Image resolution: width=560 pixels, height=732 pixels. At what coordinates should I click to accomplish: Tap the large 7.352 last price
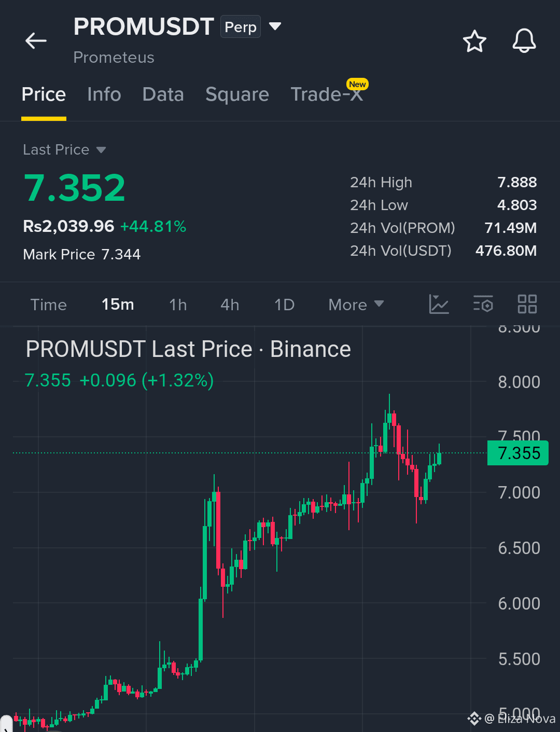pos(75,188)
